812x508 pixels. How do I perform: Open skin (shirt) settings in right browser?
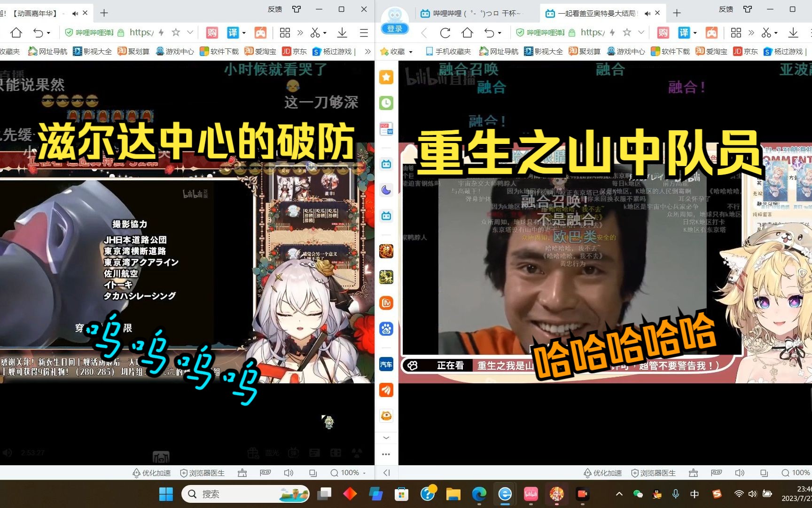[x=747, y=9]
